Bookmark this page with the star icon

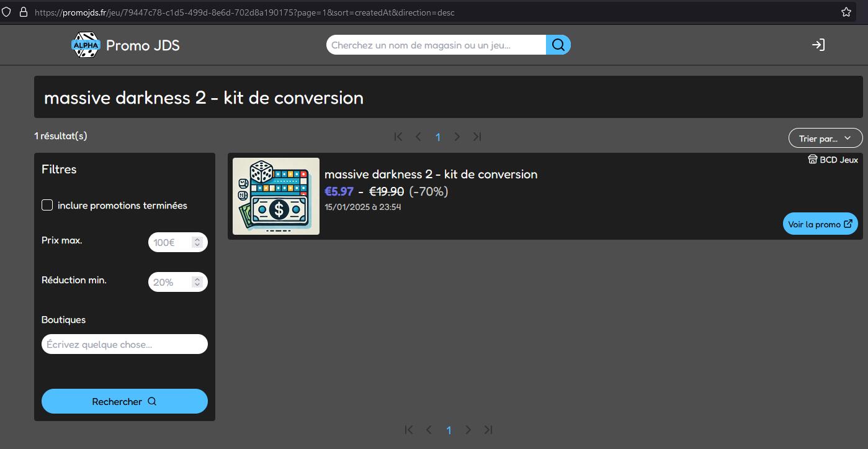(846, 12)
